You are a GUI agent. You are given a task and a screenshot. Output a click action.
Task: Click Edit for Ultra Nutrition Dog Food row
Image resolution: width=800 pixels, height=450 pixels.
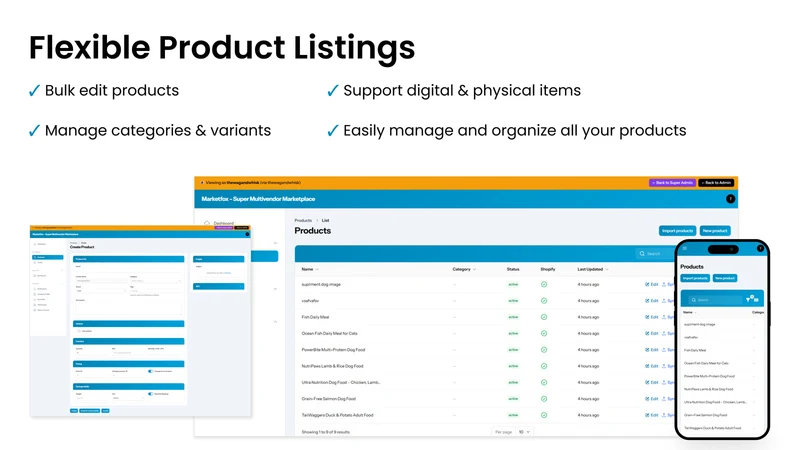[652, 383]
